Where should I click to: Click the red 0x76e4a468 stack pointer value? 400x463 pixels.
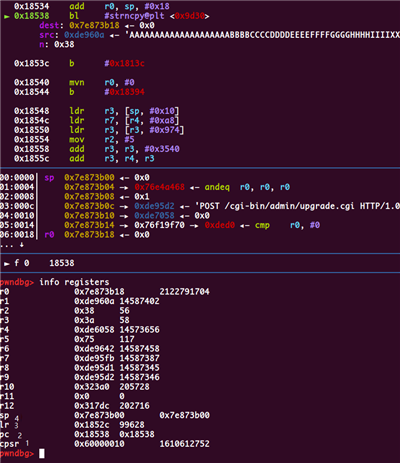[x=159, y=187]
